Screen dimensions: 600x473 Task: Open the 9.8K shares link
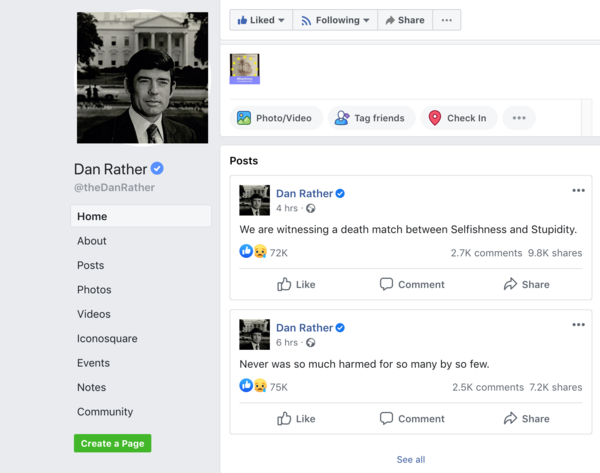[x=555, y=253]
